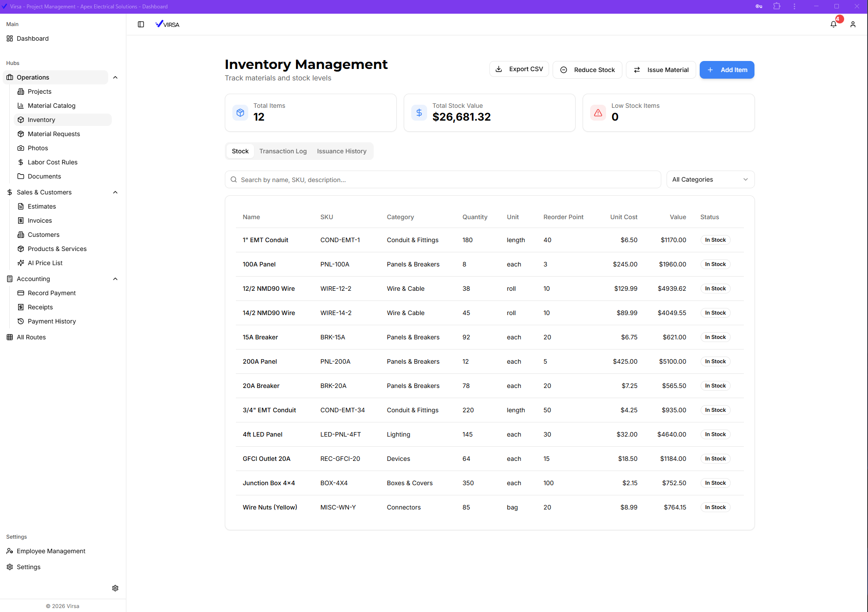Focus the inventory search field
Viewport: 868px width, 612px height.
click(x=443, y=179)
